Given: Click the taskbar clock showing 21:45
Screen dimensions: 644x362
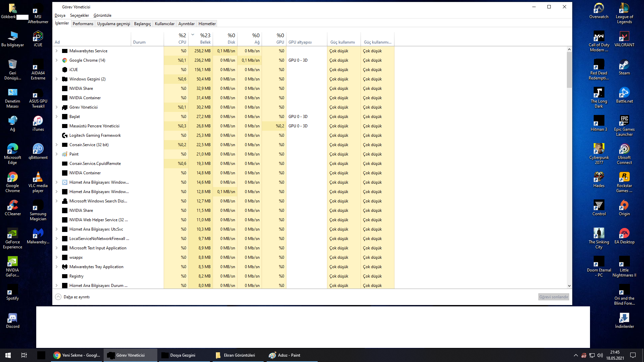Looking at the screenshot, I should click(x=615, y=355).
